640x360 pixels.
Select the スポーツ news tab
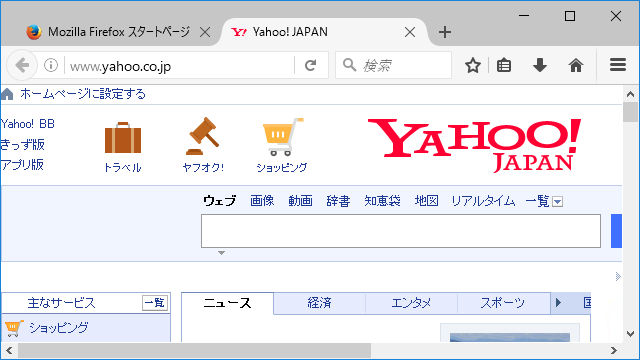pos(503,303)
